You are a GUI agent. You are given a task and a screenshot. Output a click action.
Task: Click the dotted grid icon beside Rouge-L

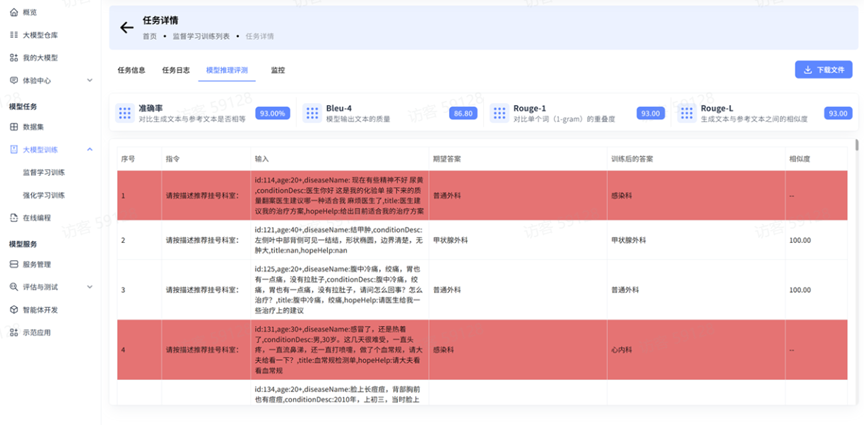click(x=687, y=113)
